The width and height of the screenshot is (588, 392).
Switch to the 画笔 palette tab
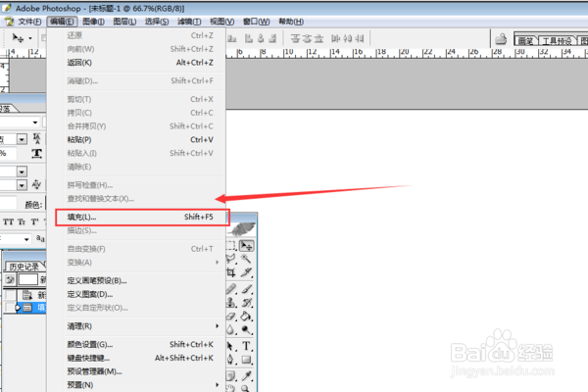[x=525, y=40]
